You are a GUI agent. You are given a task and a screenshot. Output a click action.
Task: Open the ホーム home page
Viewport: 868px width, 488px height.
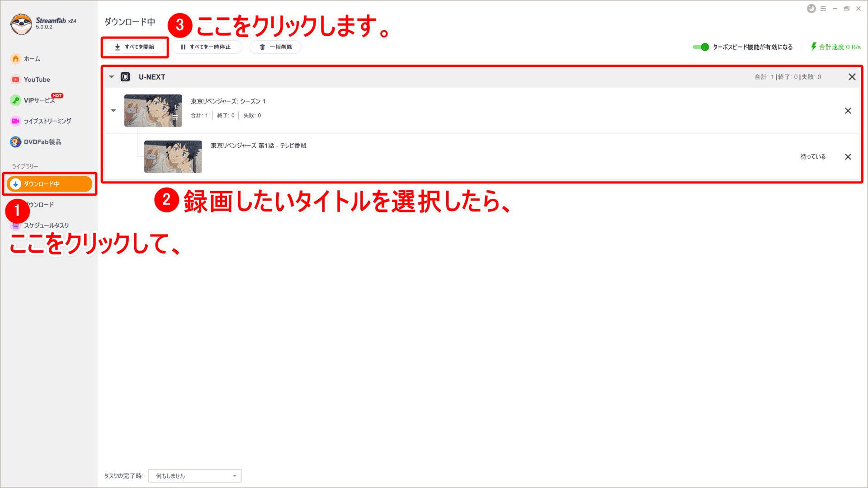point(32,59)
